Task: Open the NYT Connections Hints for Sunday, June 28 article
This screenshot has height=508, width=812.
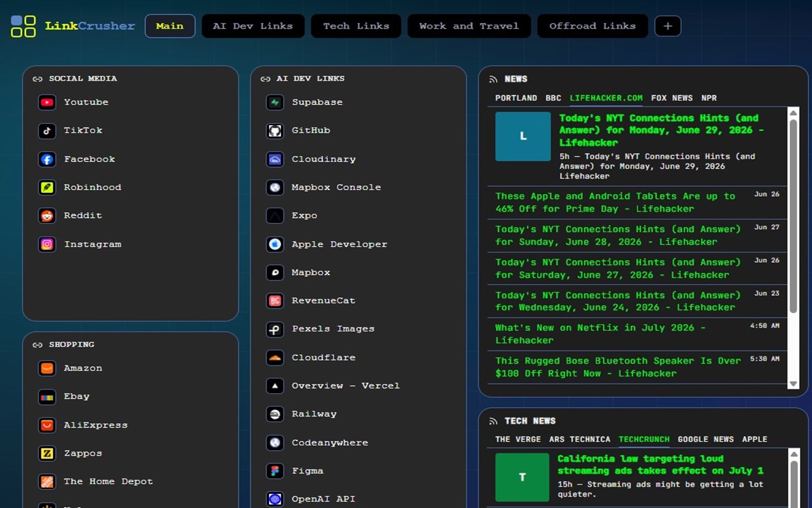Action: (618, 236)
